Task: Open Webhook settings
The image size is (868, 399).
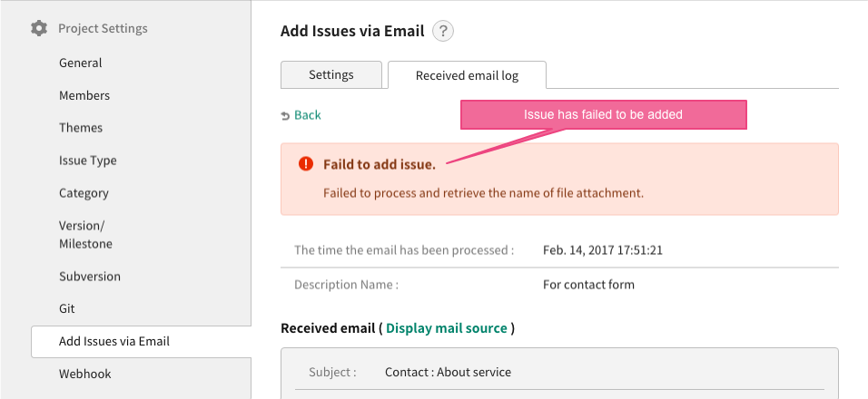Action: (85, 375)
